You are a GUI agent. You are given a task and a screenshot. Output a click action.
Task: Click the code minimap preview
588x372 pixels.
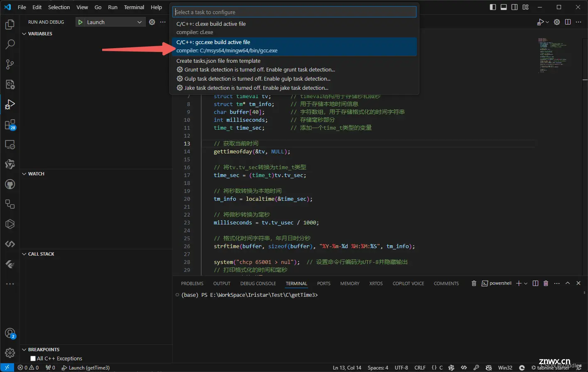pos(553,55)
